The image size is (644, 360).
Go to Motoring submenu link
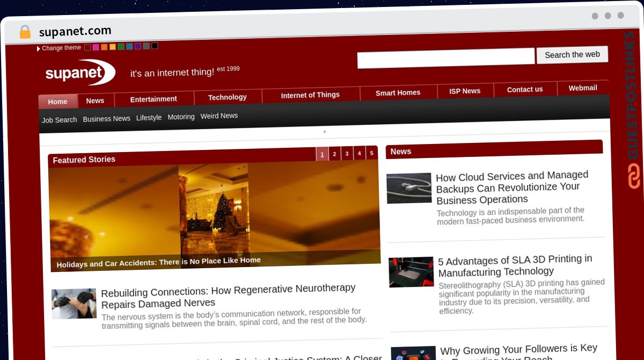(181, 117)
